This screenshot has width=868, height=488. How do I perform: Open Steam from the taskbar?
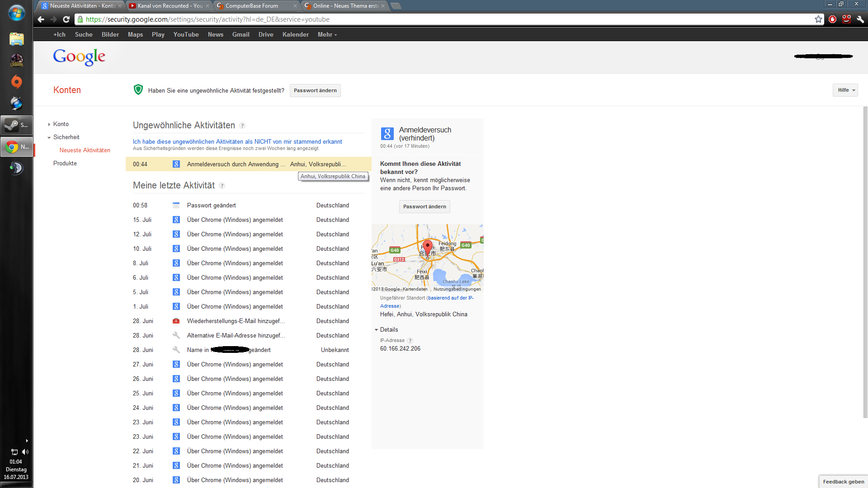click(16, 125)
